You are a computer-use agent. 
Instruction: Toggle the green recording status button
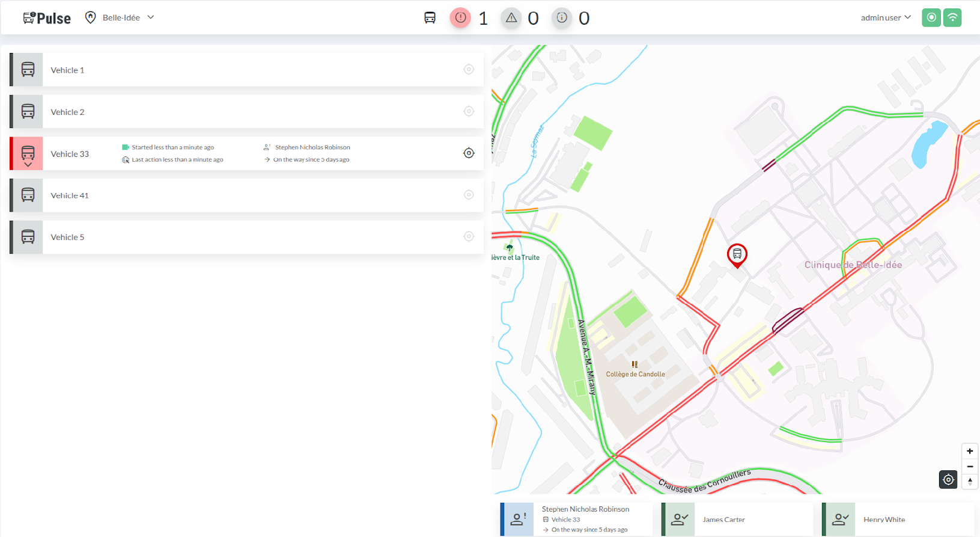931,17
